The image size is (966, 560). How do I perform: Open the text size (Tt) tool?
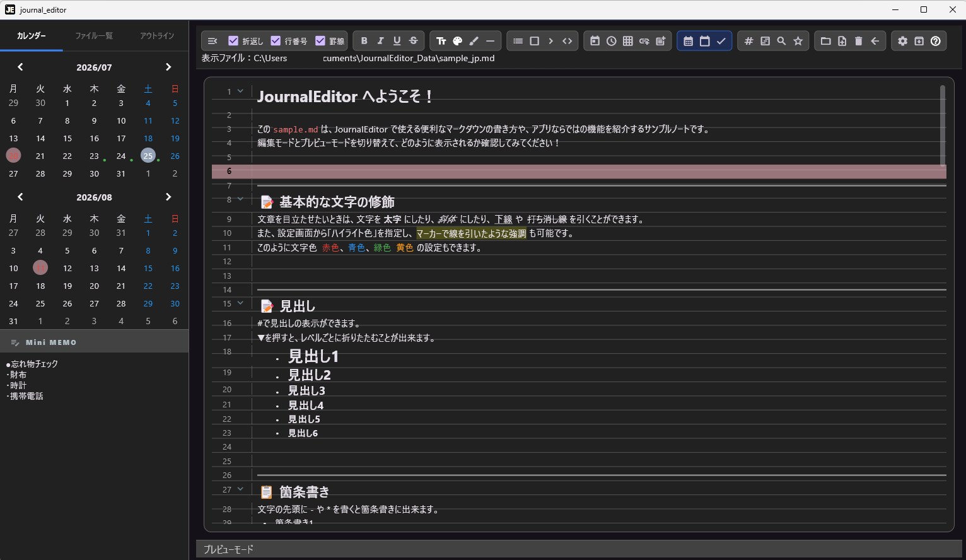pos(441,41)
